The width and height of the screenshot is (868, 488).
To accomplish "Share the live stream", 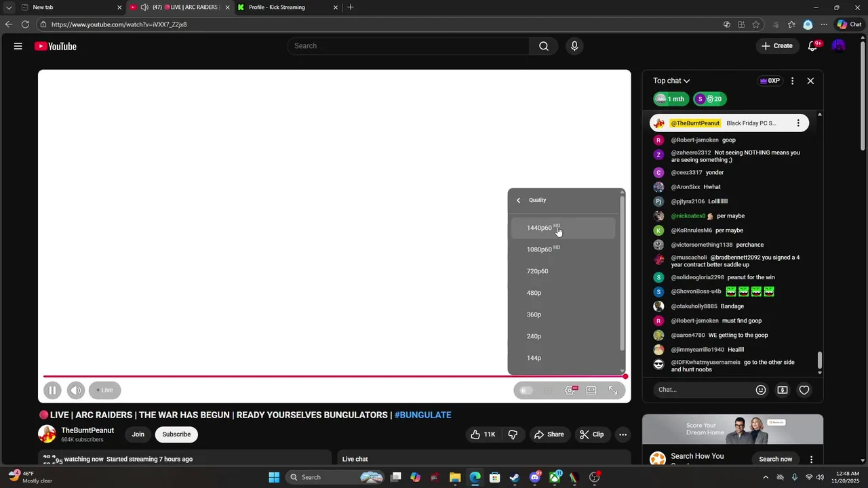I will coord(549,434).
